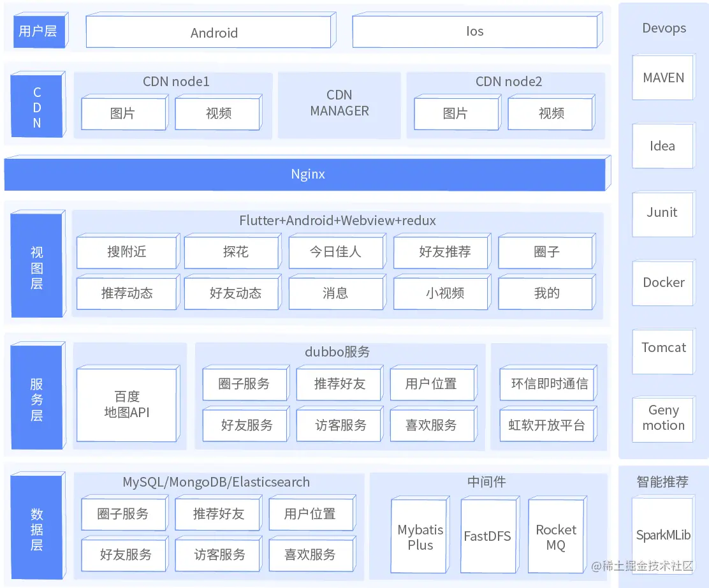Select the 好友推荐 box
This screenshot has height=588, width=709.
442,251
